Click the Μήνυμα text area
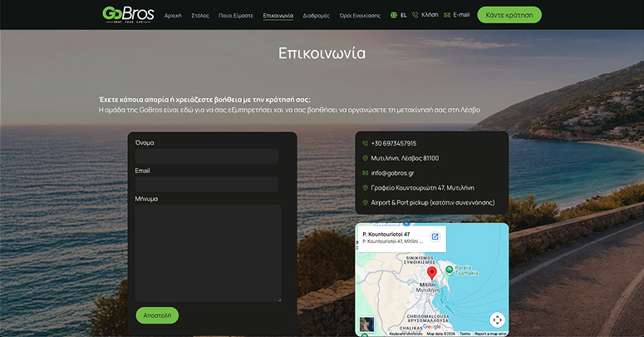 (209, 253)
